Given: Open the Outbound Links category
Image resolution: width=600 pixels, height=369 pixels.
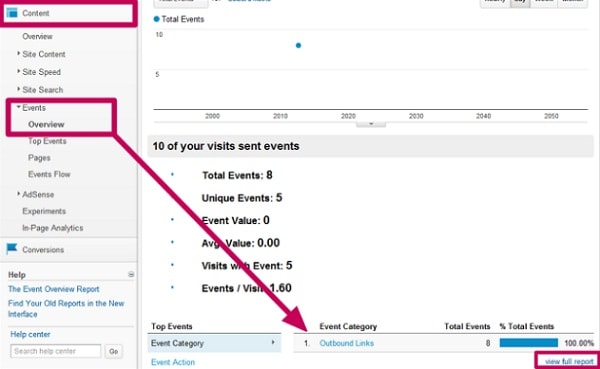Looking at the screenshot, I should [x=347, y=343].
